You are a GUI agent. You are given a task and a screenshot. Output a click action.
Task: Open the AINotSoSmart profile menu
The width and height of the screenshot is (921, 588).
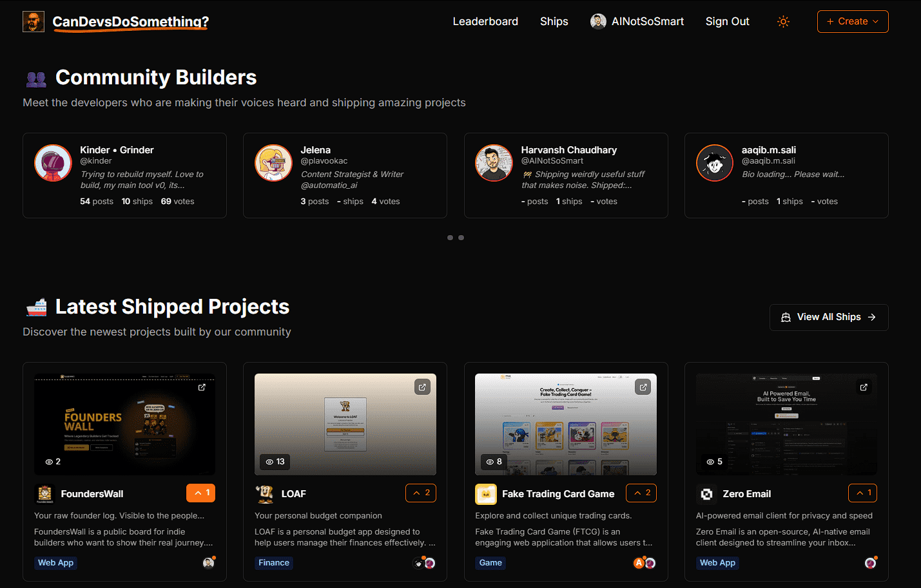637,22
